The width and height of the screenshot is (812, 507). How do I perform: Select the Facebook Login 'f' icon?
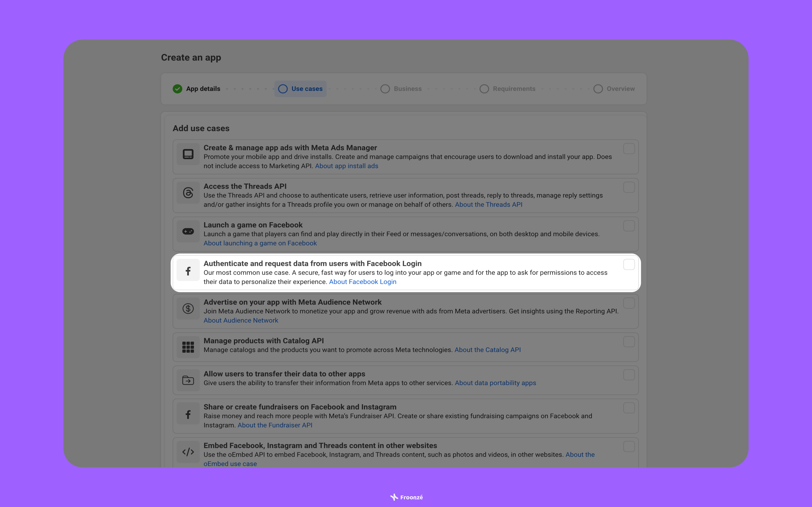click(188, 270)
